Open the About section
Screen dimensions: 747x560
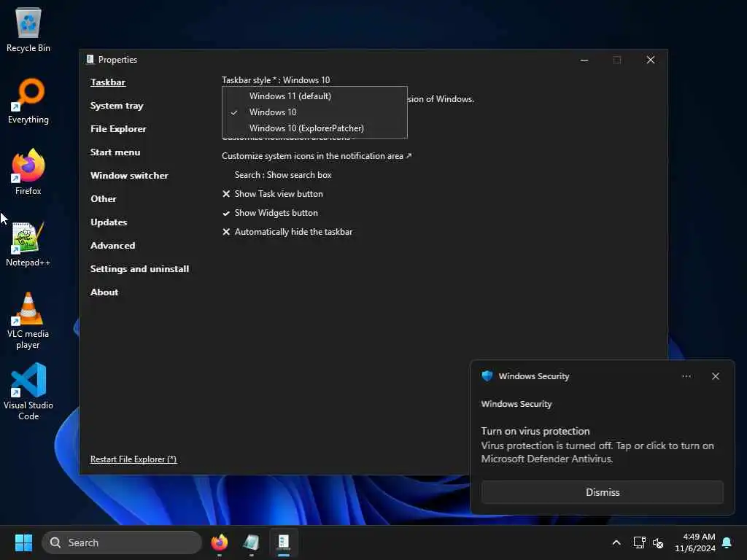[x=104, y=292]
